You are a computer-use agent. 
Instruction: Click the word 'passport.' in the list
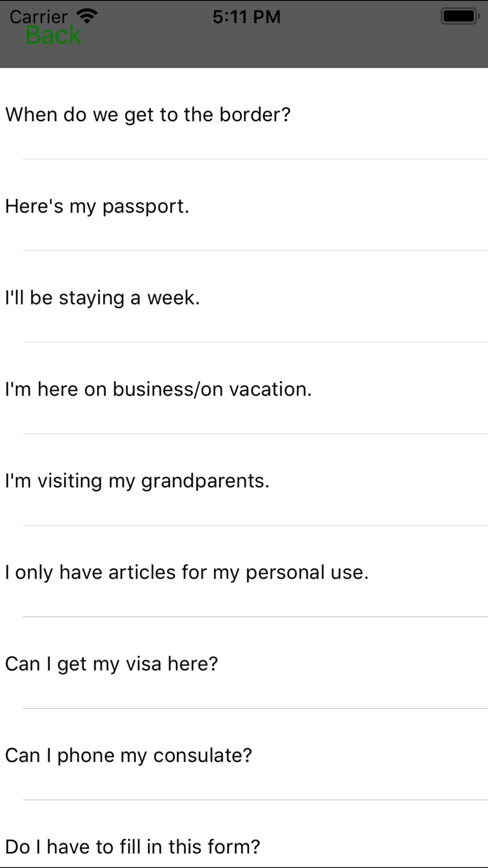(145, 207)
